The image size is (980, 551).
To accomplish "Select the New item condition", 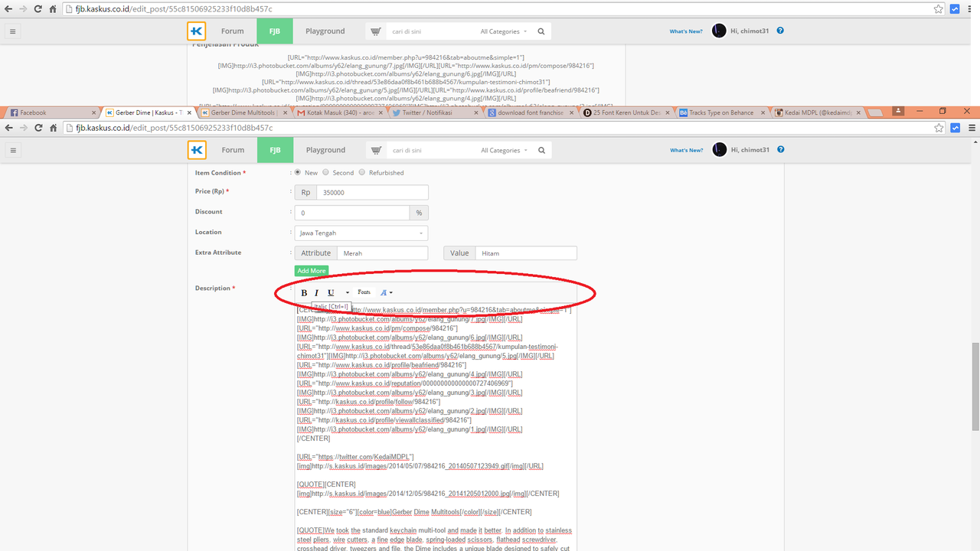I will point(299,172).
